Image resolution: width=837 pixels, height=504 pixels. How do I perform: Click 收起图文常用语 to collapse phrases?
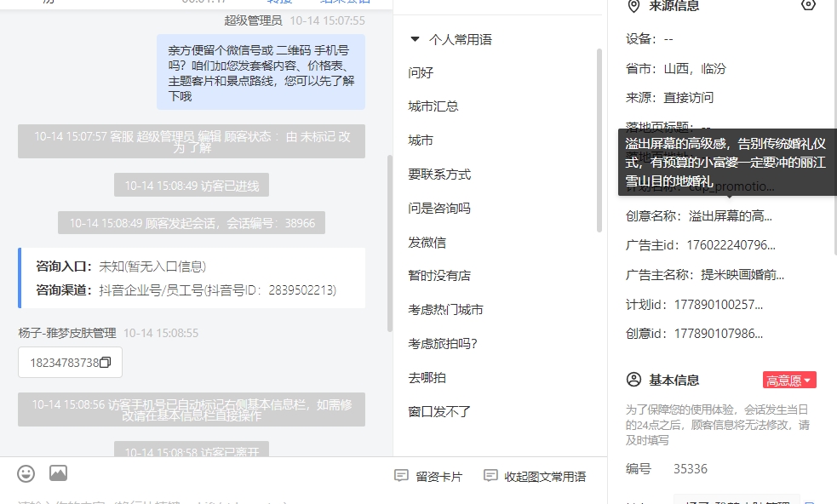click(535, 476)
